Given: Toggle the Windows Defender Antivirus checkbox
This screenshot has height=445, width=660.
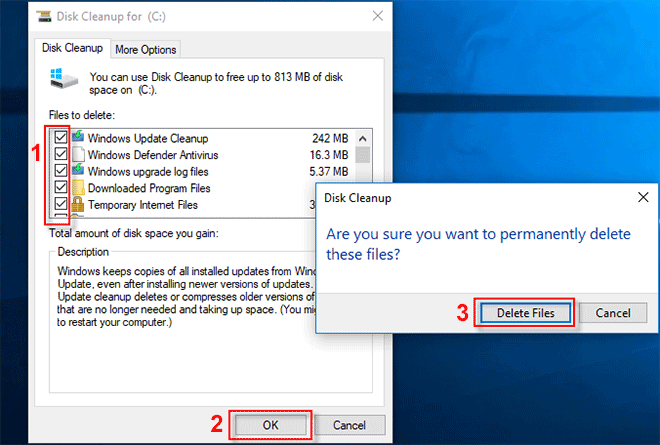Looking at the screenshot, I should click(x=61, y=154).
